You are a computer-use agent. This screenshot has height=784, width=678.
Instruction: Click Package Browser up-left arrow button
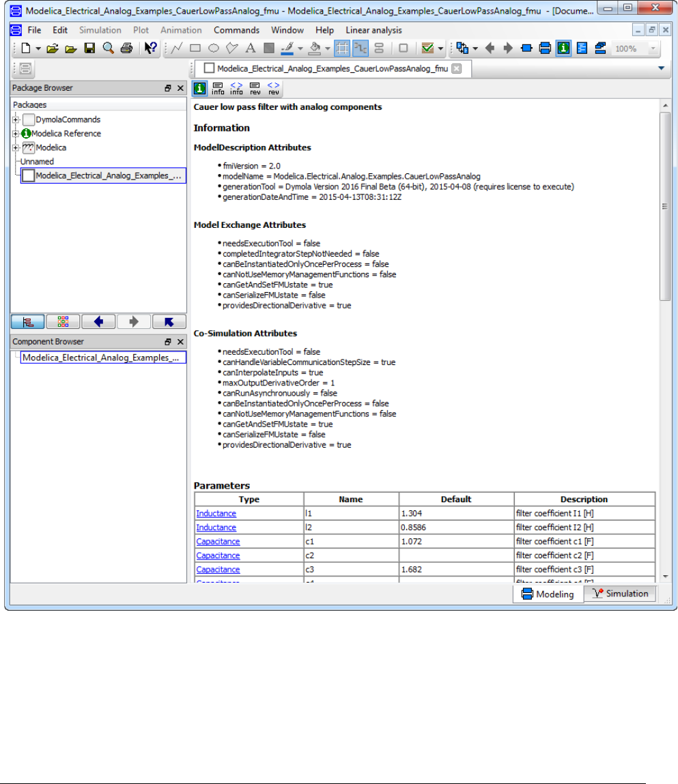pyautogui.click(x=169, y=321)
